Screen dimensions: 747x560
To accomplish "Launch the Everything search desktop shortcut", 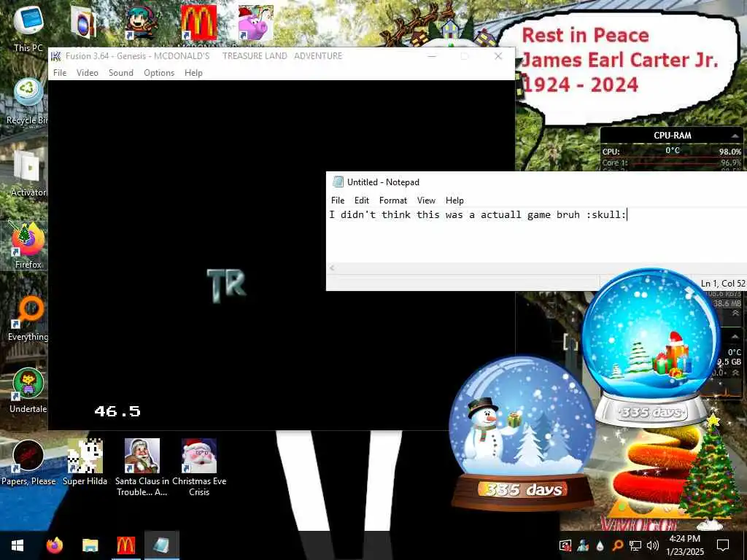I will [28, 318].
